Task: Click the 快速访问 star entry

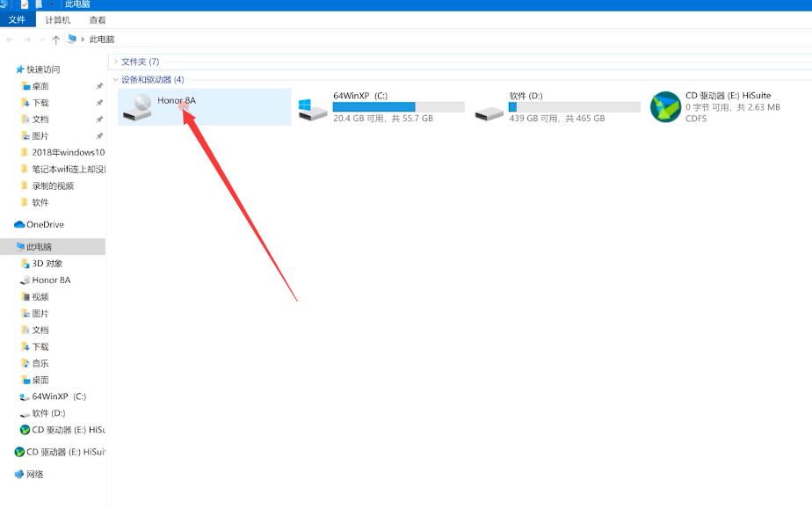Action: [38, 69]
